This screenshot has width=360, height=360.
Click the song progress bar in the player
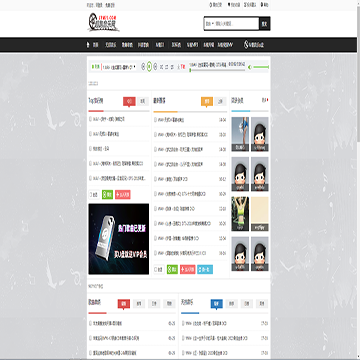(217, 70)
